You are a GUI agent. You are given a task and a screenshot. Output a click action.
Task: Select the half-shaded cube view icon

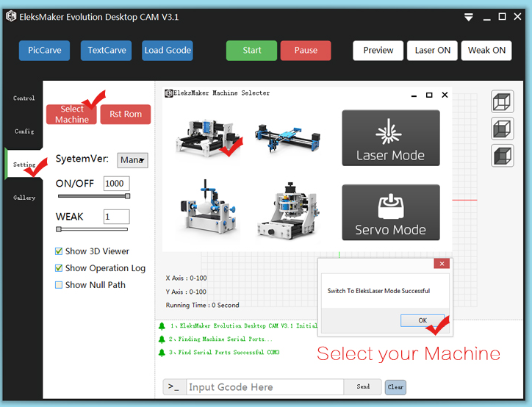(502, 129)
